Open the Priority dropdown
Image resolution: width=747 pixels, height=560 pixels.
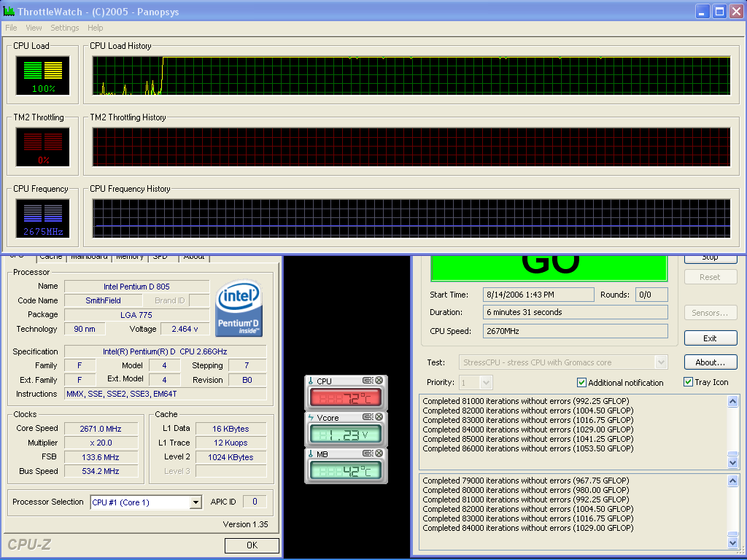[486, 382]
